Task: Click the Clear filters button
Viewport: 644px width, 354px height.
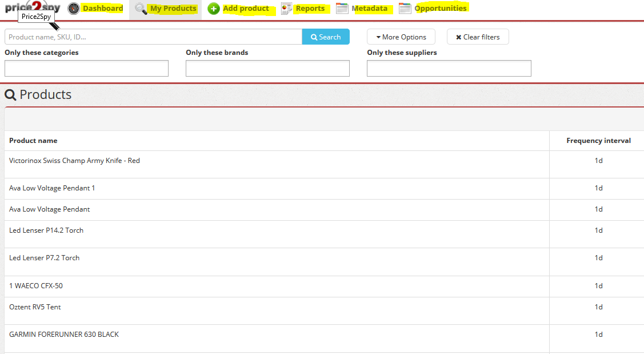Action: click(x=478, y=37)
